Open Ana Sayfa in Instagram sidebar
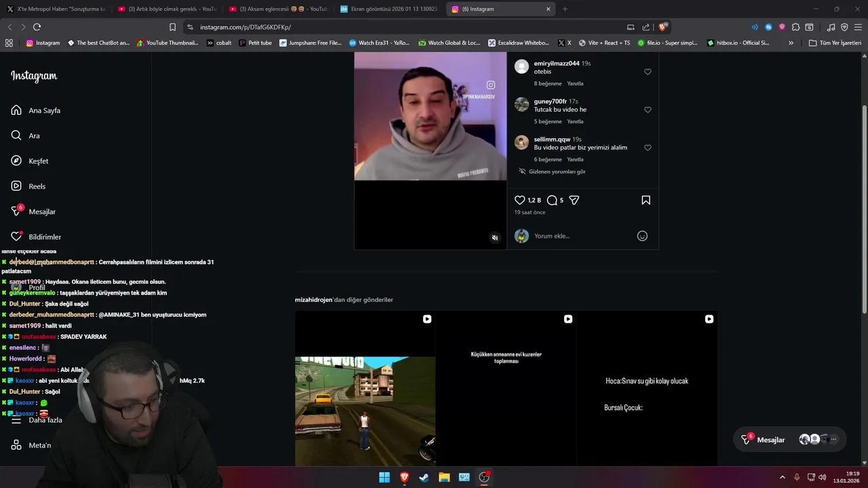Image resolution: width=868 pixels, height=488 pixels. click(x=36, y=110)
